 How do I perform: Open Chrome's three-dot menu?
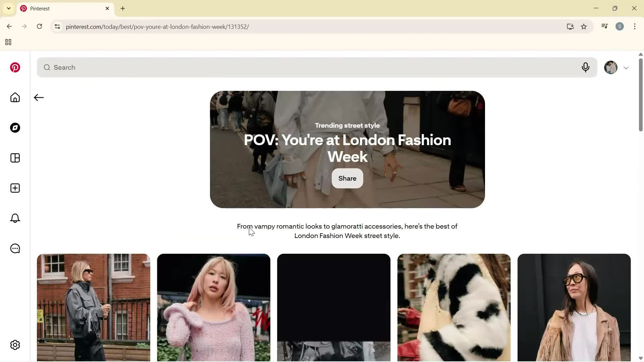click(x=635, y=26)
